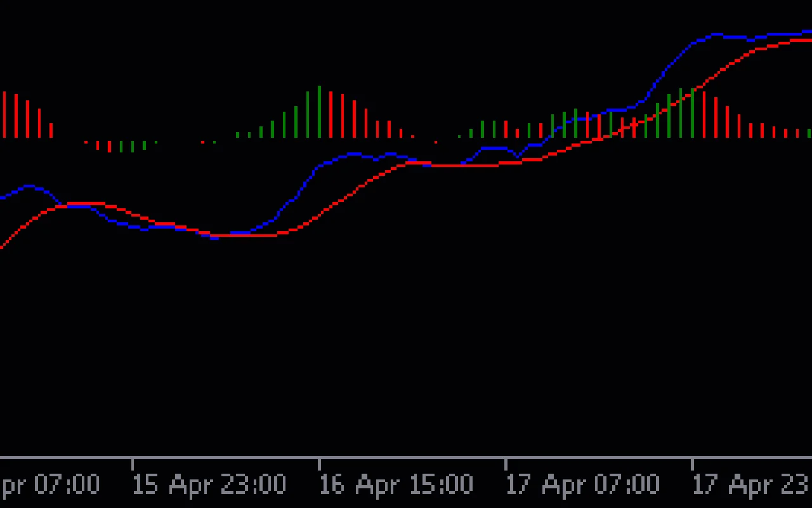Click the 16 Apr 15:00 timestamp
This screenshot has height=508, width=812.
[x=396, y=485]
